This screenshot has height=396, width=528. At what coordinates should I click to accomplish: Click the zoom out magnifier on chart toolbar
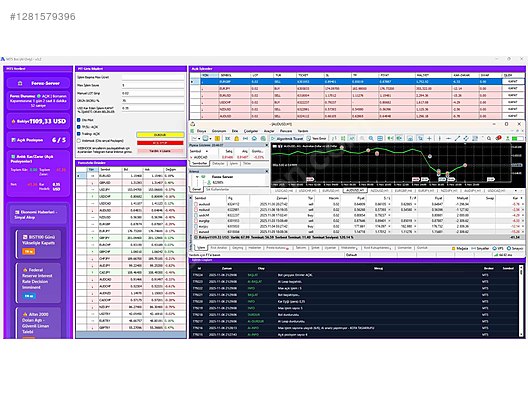pos(371,138)
